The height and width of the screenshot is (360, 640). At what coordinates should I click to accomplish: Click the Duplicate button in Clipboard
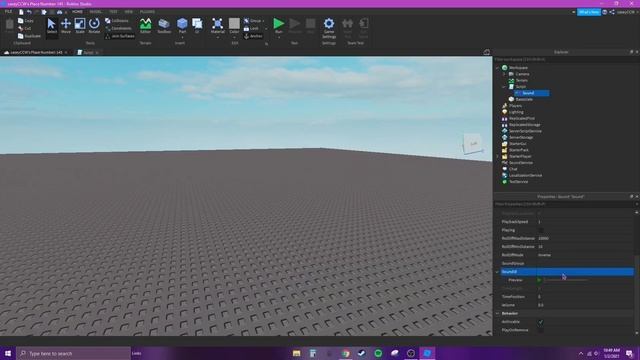click(29, 36)
